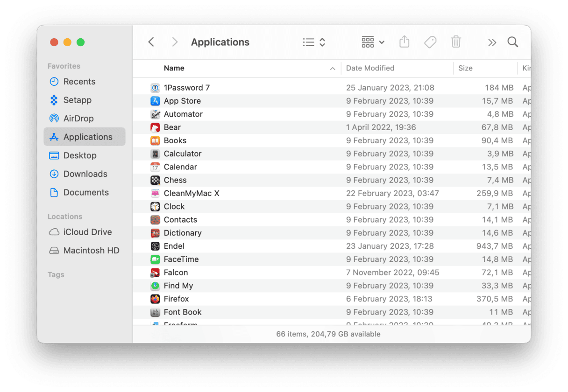This screenshot has width=568, height=392.
Task: Open the Finder search magnifier
Action: point(513,42)
